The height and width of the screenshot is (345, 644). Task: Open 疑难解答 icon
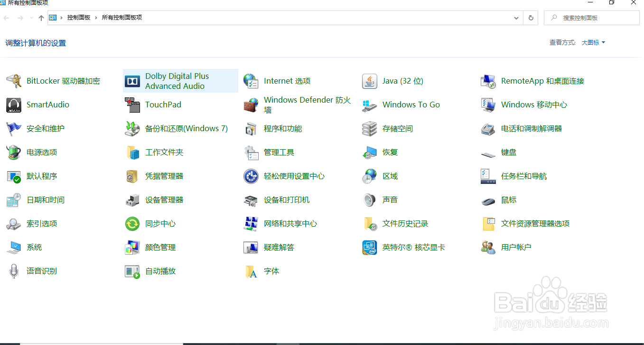click(x=251, y=248)
